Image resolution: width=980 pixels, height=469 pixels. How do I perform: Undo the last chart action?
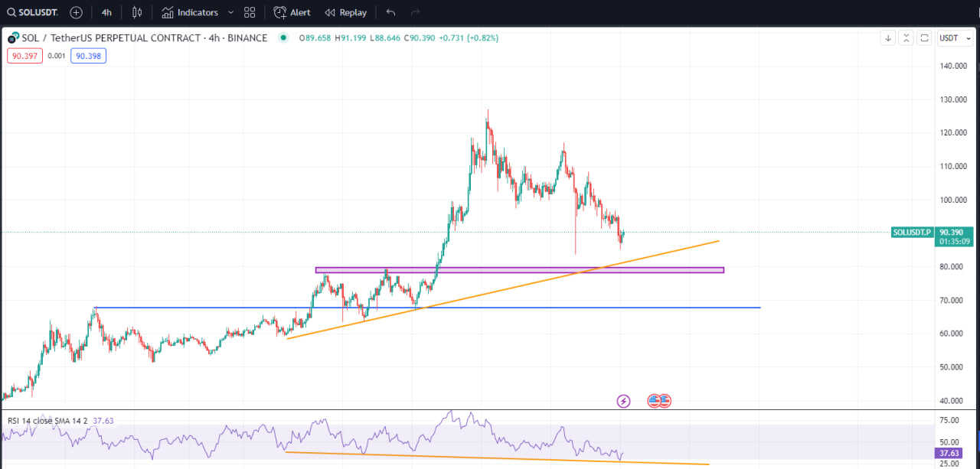(390, 12)
